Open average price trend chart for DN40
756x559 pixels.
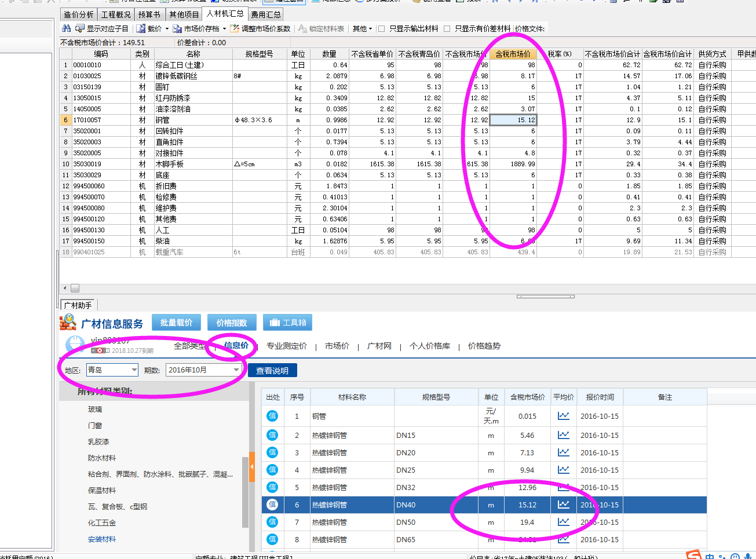[x=563, y=505]
